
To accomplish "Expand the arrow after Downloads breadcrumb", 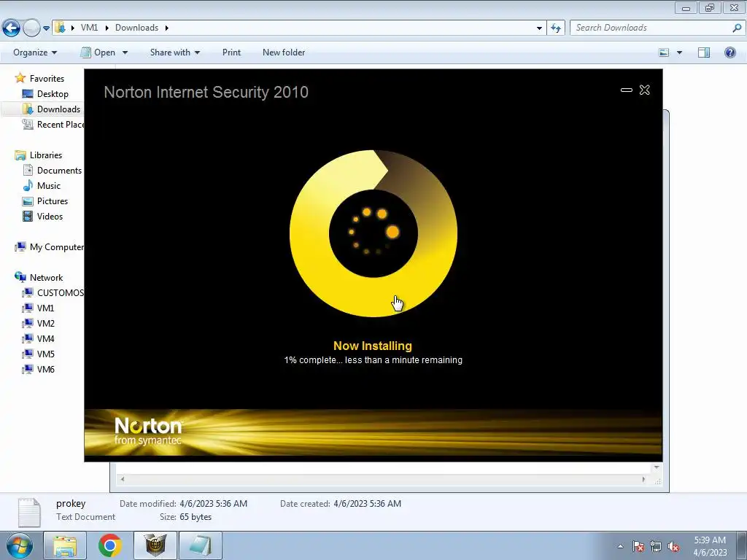I will coord(167,28).
